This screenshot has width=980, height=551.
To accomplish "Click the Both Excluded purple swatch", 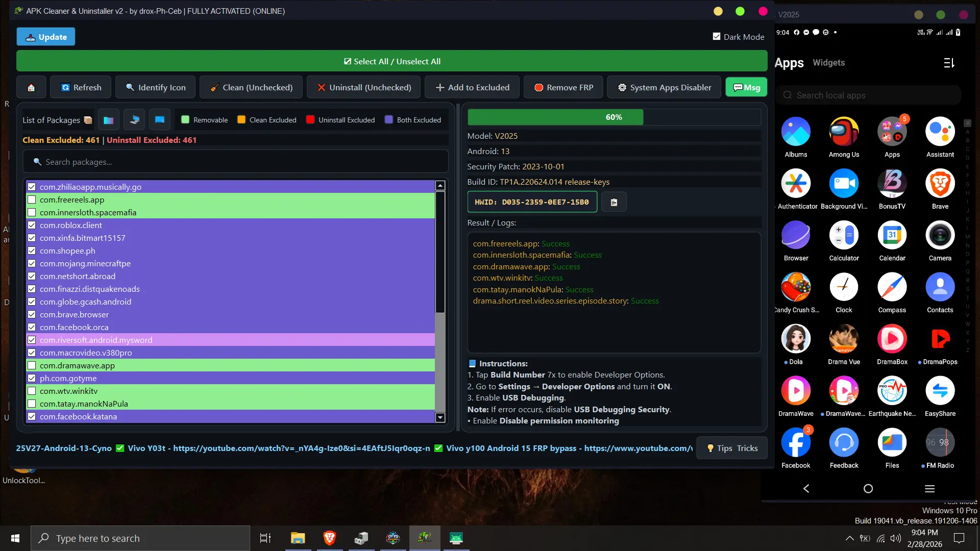I will pyautogui.click(x=389, y=119).
